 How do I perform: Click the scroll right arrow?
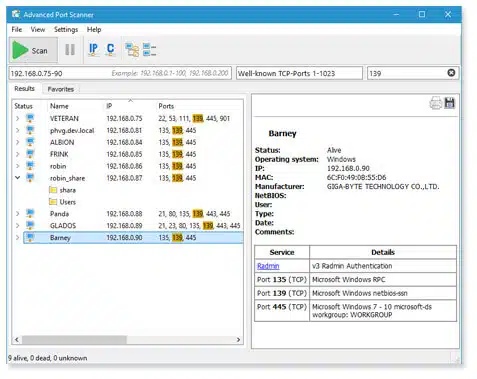click(x=238, y=339)
